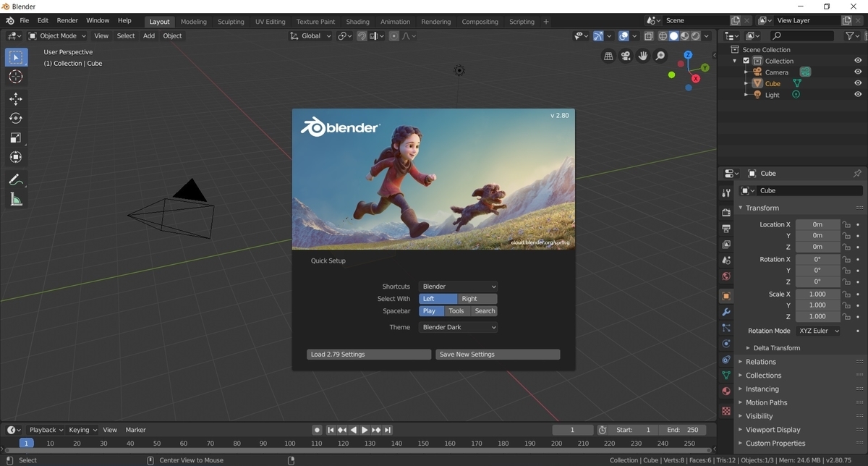
Task: Open the Modifiers properties tab
Action: [x=726, y=312]
